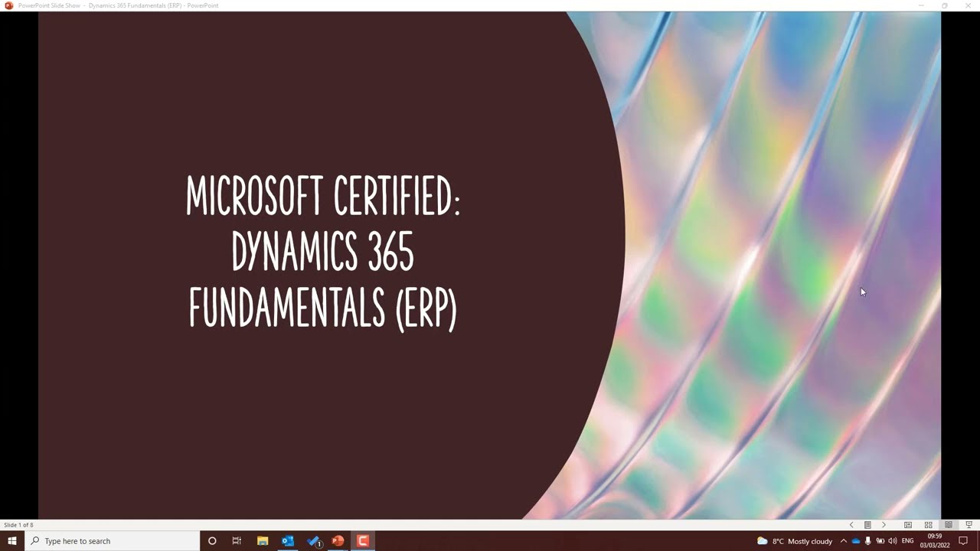Open Task View on taskbar
Image resolution: width=980 pixels, height=551 pixels.
237,541
